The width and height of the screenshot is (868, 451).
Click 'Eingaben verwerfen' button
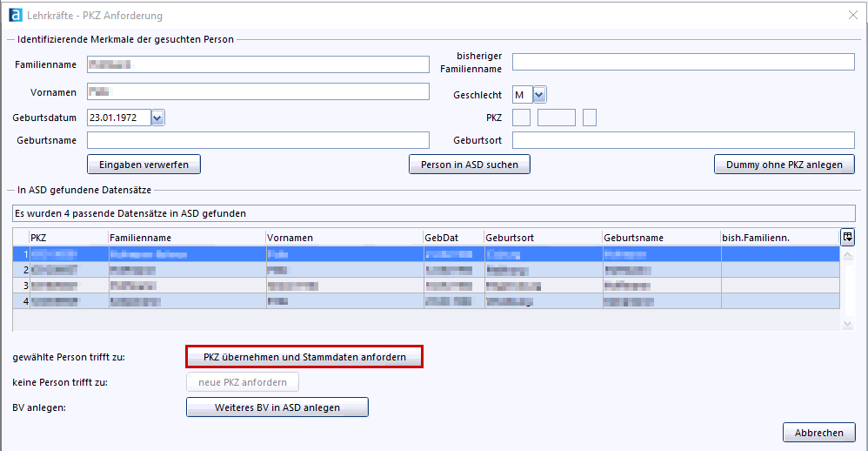click(144, 165)
